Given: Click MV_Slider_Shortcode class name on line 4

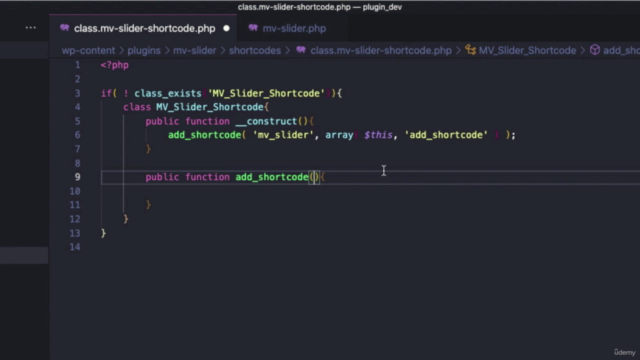Looking at the screenshot, I should point(210,107).
